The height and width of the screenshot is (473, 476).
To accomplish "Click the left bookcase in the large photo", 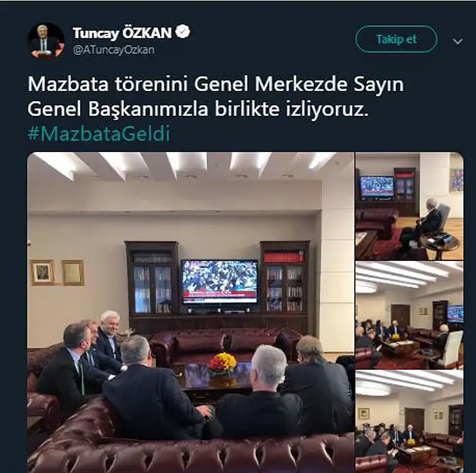I will (x=152, y=279).
